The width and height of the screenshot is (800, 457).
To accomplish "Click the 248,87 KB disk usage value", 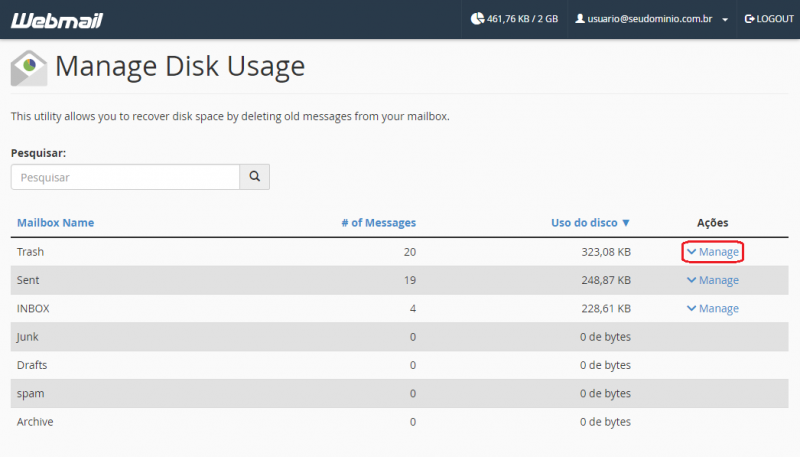I will click(x=606, y=280).
